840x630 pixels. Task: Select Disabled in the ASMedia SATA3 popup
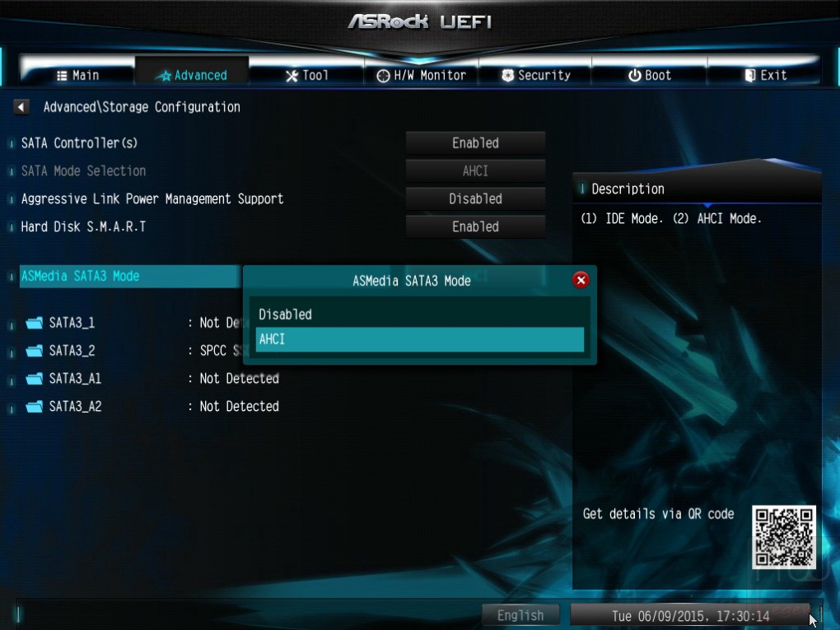pos(419,315)
